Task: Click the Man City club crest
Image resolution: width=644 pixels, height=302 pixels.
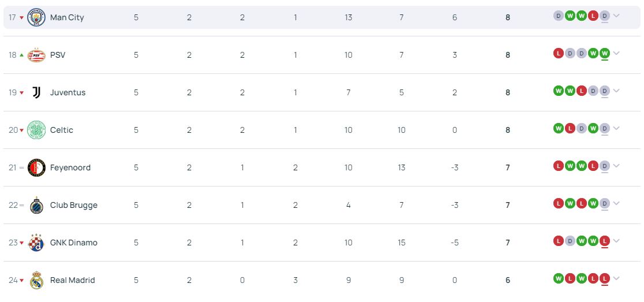Action: pos(36,18)
